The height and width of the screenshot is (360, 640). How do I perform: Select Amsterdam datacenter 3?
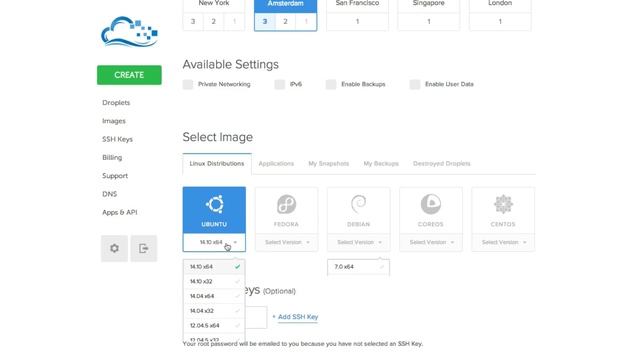click(x=265, y=21)
